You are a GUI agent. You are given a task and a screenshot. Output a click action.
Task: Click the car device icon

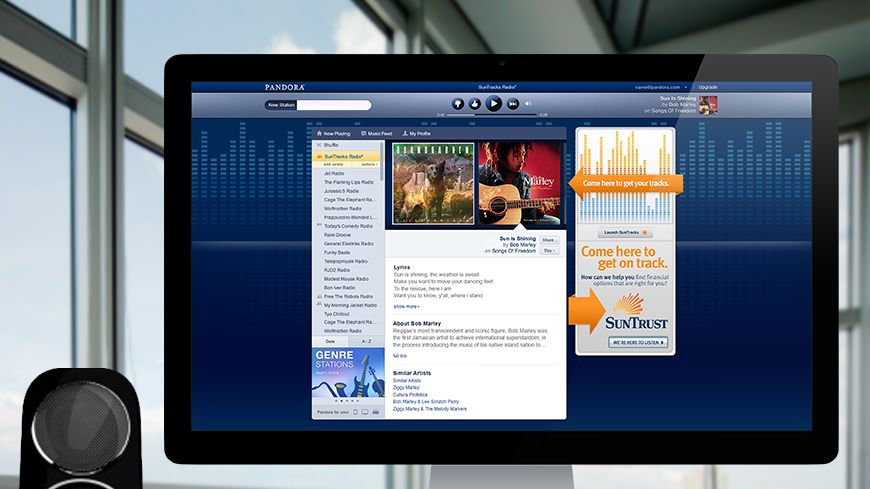click(x=376, y=412)
